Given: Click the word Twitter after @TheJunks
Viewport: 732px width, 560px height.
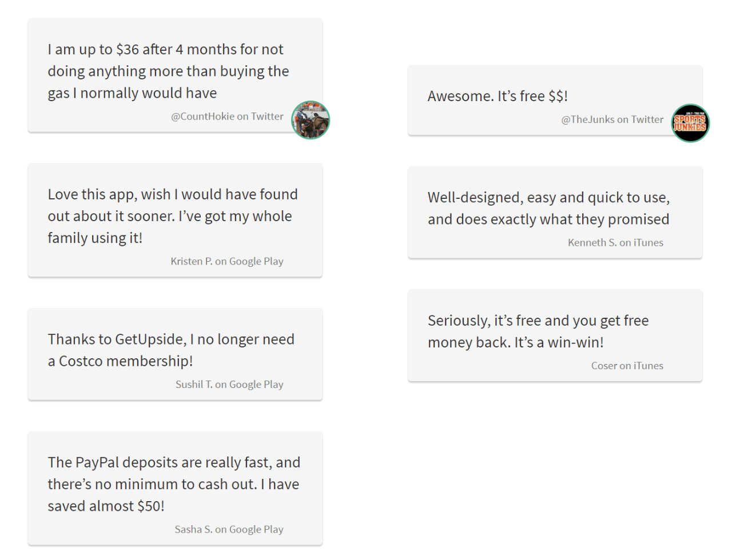Looking at the screenshot, I should (647, 119).
